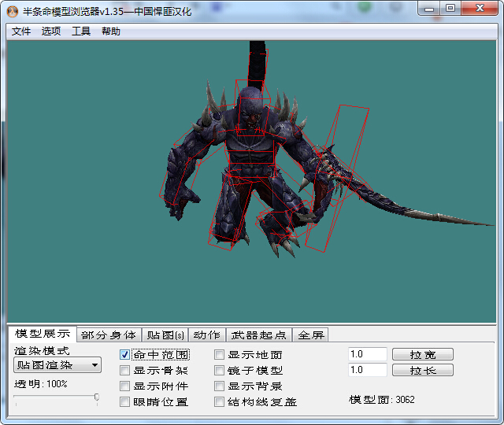This screenshot has height=425, width=504.
Task: Enable the 显示地面 checkbox
Action: point(219,355)
